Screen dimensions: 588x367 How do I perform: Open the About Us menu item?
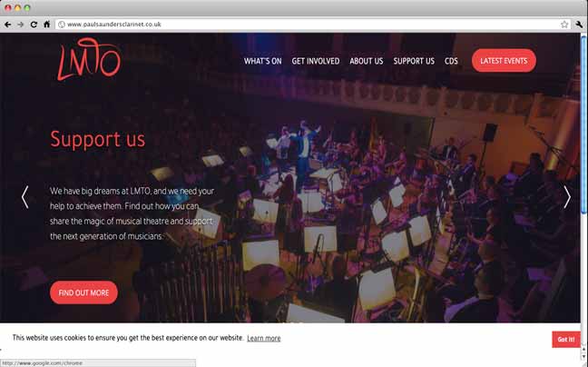[x=367, y=61]
